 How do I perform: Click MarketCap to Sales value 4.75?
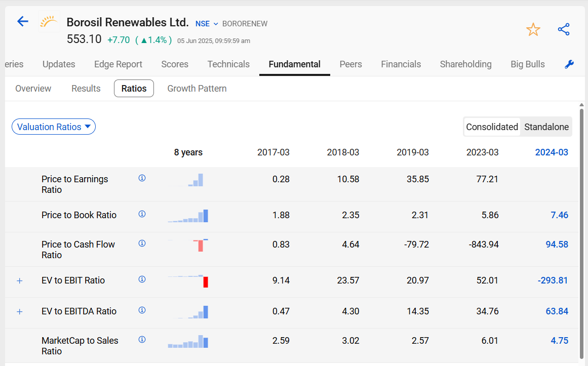pyautogui.click(x=559, y=341)
